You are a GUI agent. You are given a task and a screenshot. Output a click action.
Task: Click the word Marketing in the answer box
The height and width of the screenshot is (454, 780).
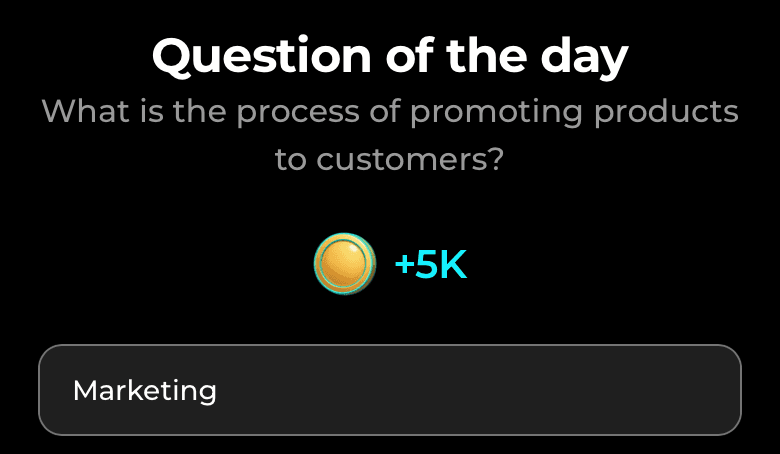click(x=145, y=391)
